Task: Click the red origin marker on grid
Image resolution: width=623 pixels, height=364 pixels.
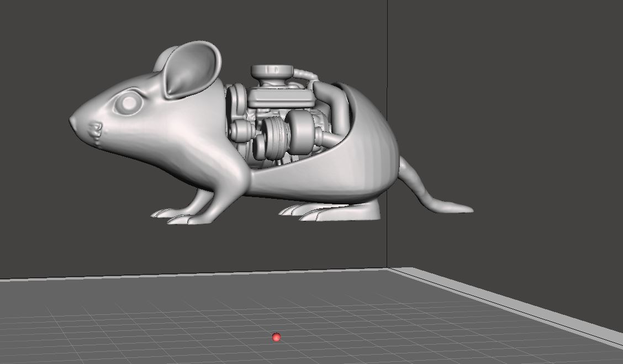Action: pos(277,337)
